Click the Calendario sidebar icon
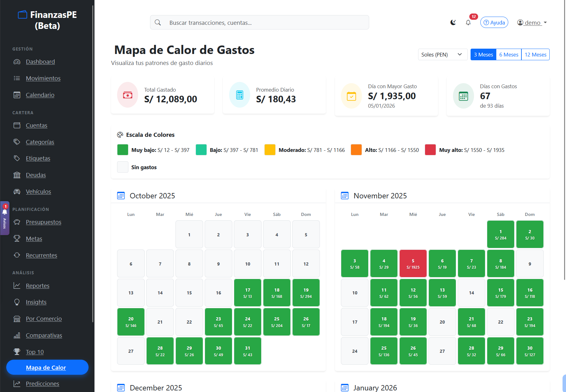 click(x=17, y=95)
